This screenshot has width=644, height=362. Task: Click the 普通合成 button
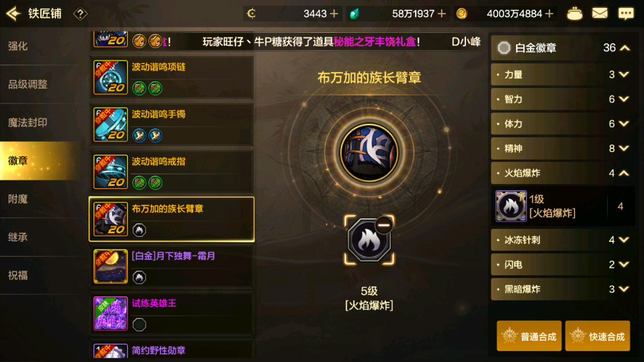tap(529, 336)
